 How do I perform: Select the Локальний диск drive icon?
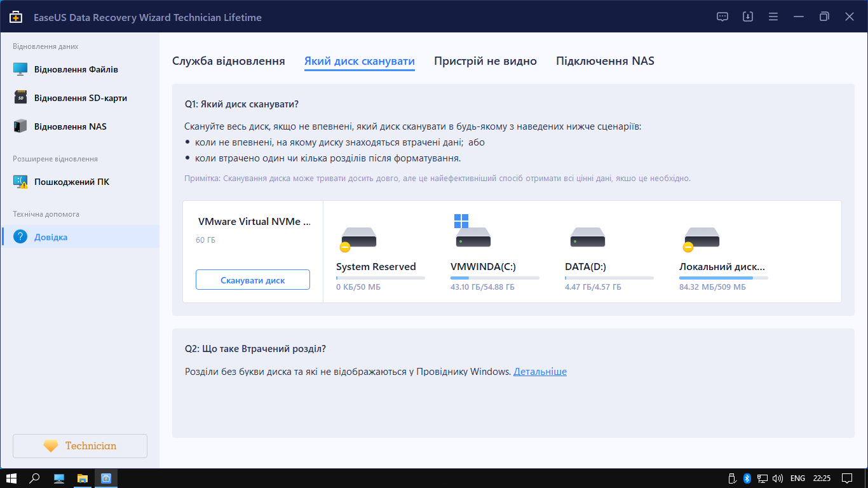point(701,237)
